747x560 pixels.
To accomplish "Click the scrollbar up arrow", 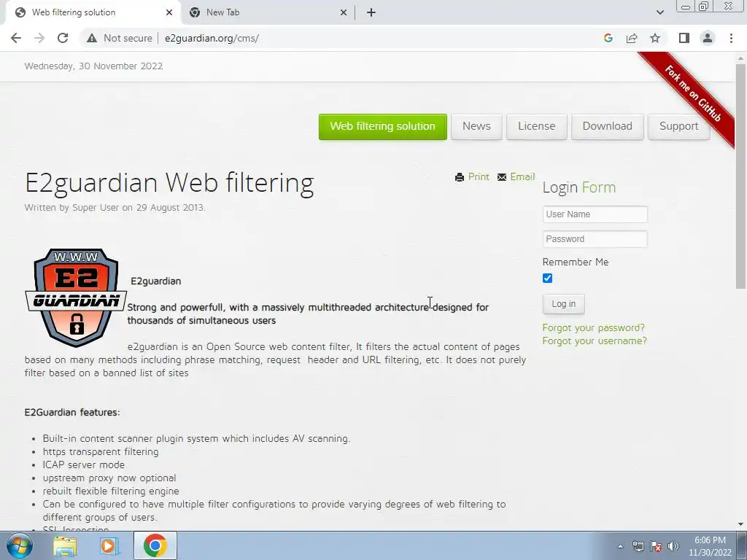I will point(740,58).
